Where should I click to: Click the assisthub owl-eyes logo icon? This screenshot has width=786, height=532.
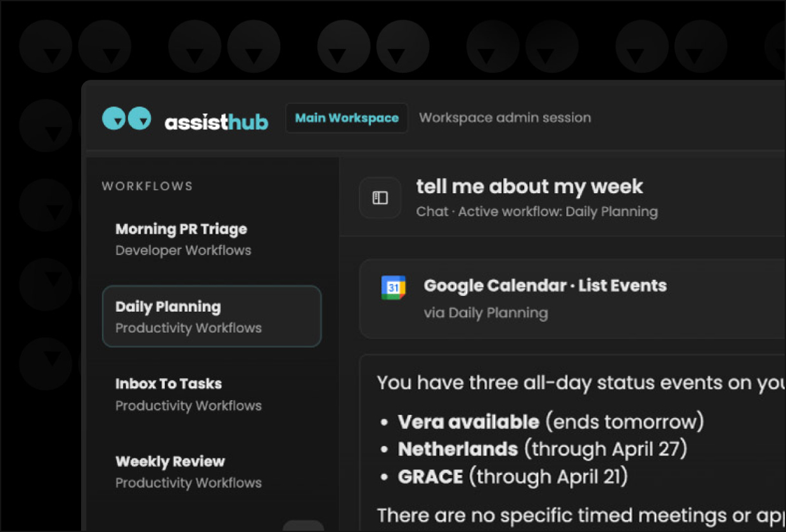click(127, 118)
